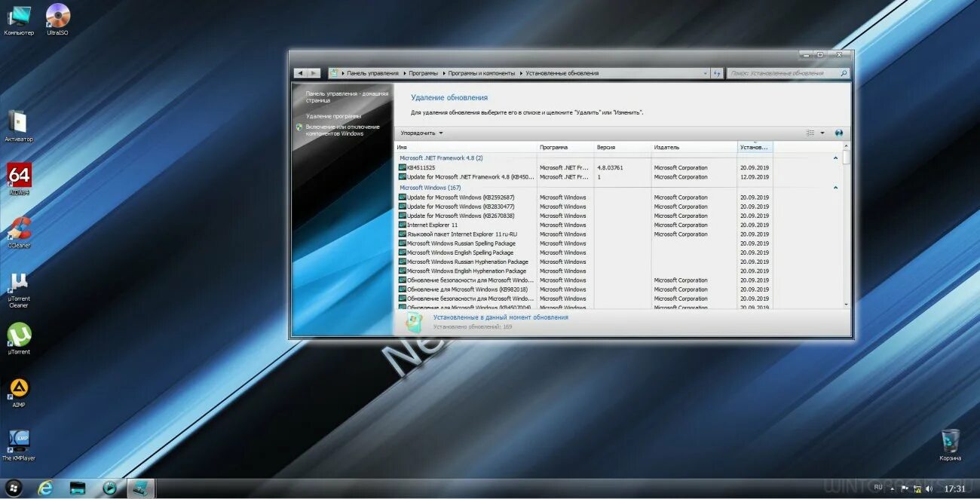This screenshot has height=499, width=980.
Task: Open the Action Center flag icon
Action: click(905, 489)
